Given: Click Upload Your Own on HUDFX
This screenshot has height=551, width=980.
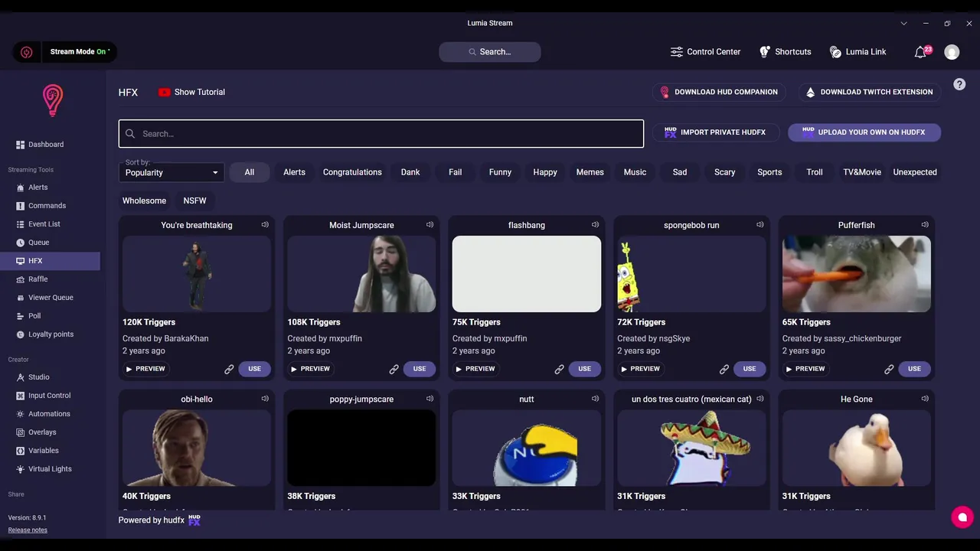Looking at the screenshot, I should click(x=864, y=132).
